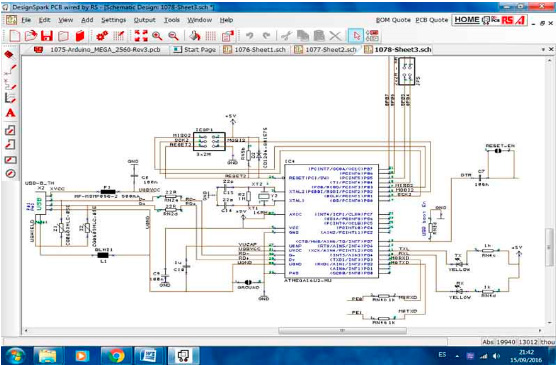The height and width of the screenshot is (365, 556).
Task: Expand the tab list dropdown arrow
Action: pos(543,50)
